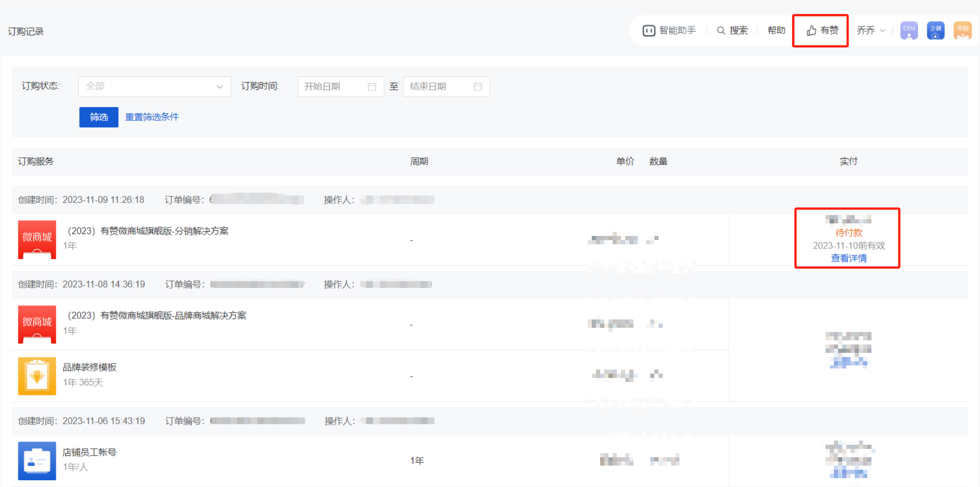Image resolution: width=980 pixels, height=487 pixels.
Task: Click the 搜索 magnifier icon
Action: [x=721, y=31]
